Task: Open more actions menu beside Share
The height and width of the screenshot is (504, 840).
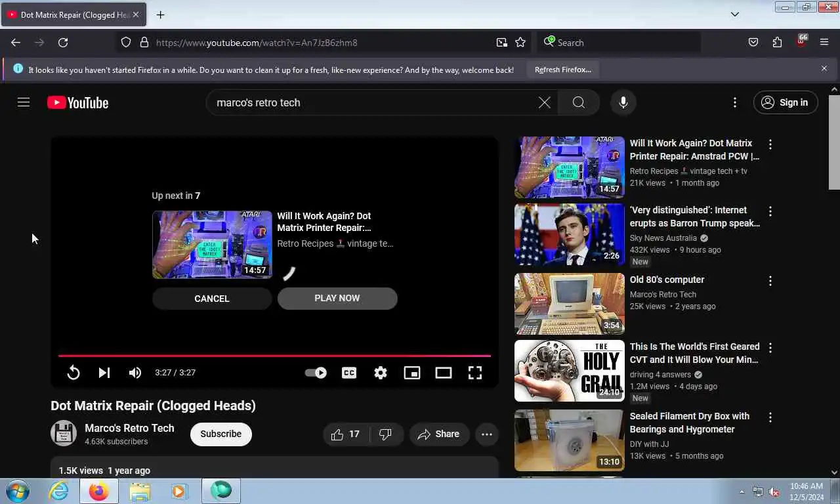Action: [487, 434]
